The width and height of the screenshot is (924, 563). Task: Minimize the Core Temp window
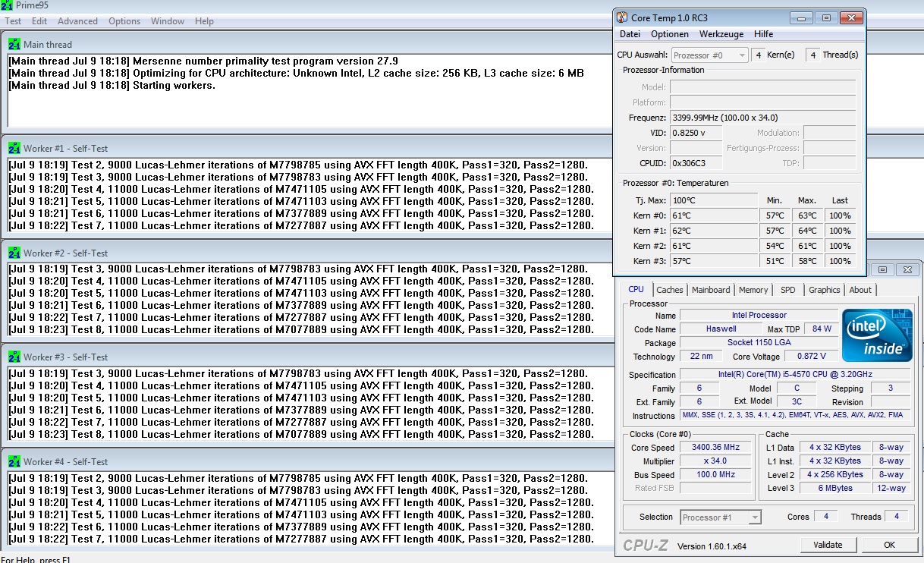point(802,17)
